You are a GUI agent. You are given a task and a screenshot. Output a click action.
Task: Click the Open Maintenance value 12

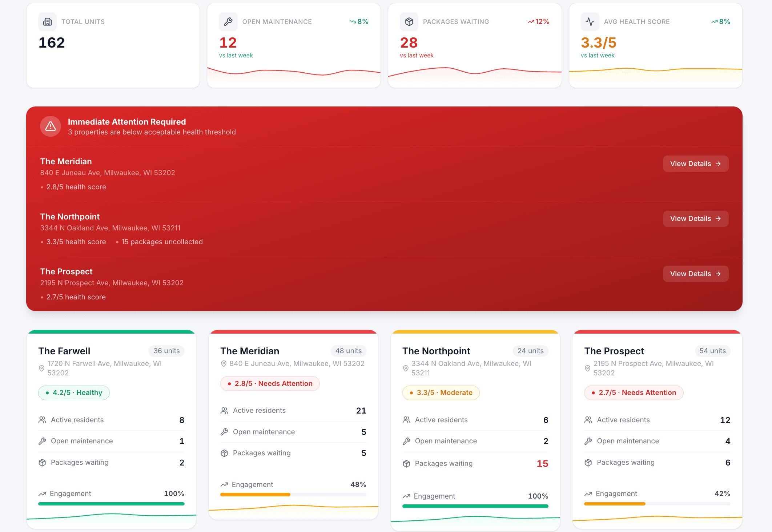(x=228, y=43)
